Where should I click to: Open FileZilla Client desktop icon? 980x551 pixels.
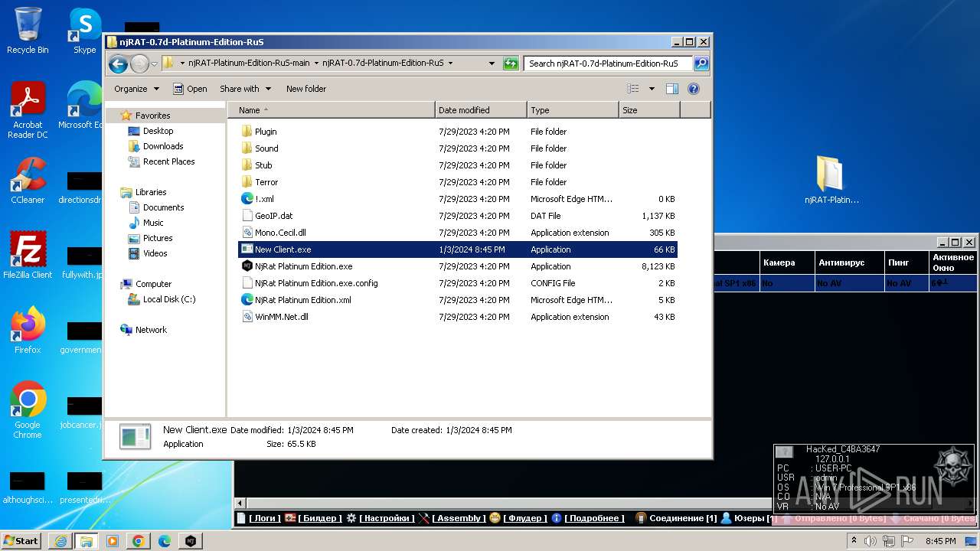[x=28, y=255]
